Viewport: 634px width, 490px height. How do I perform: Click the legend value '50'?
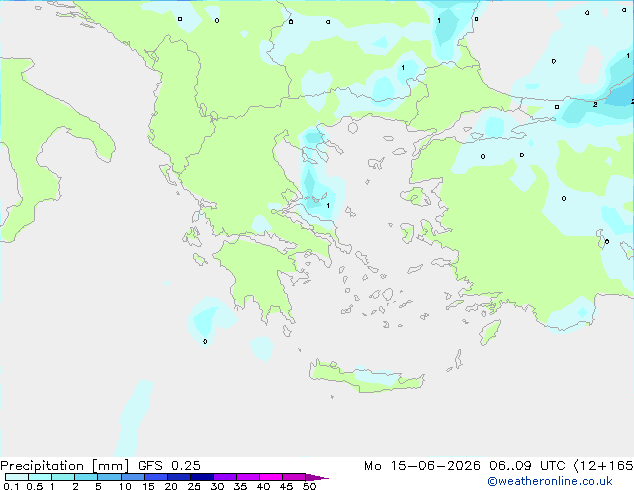[309, 486]
